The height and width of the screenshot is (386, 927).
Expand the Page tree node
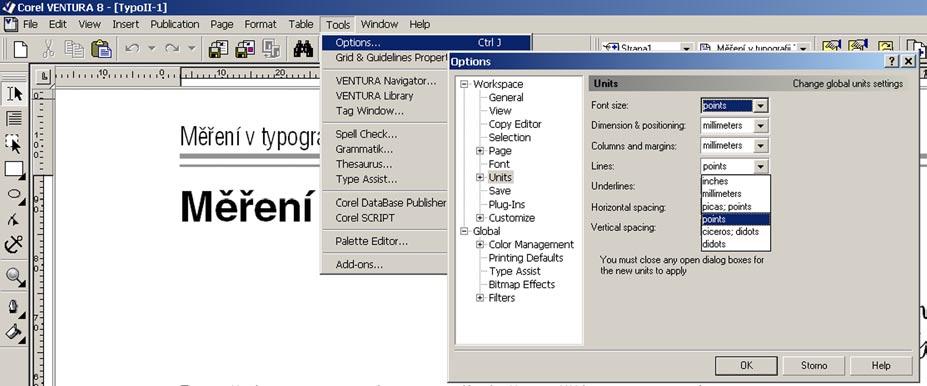[x=481, y=151]
